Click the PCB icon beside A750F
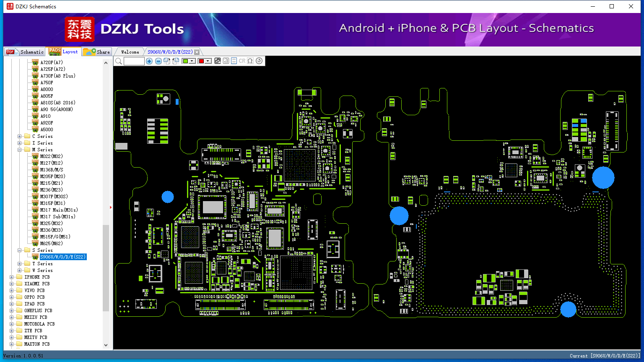The image size is (644, 362). pyautogui.click(x=35, y=83)
